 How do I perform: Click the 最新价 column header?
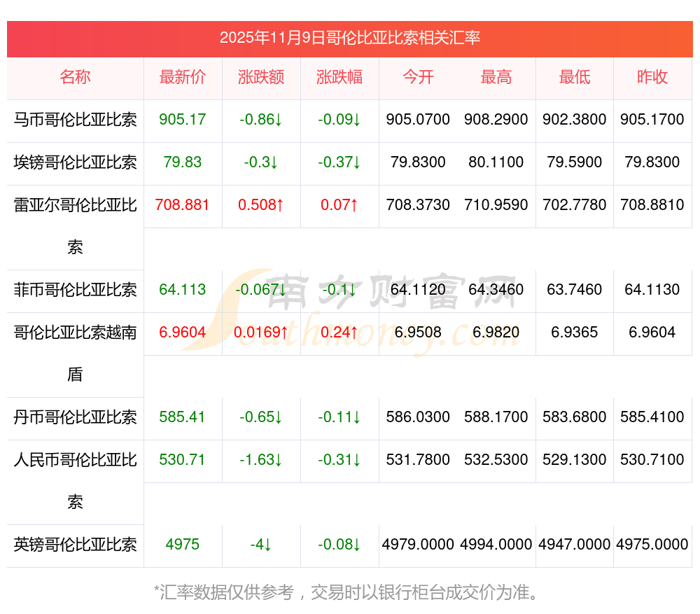pos(183,77)
